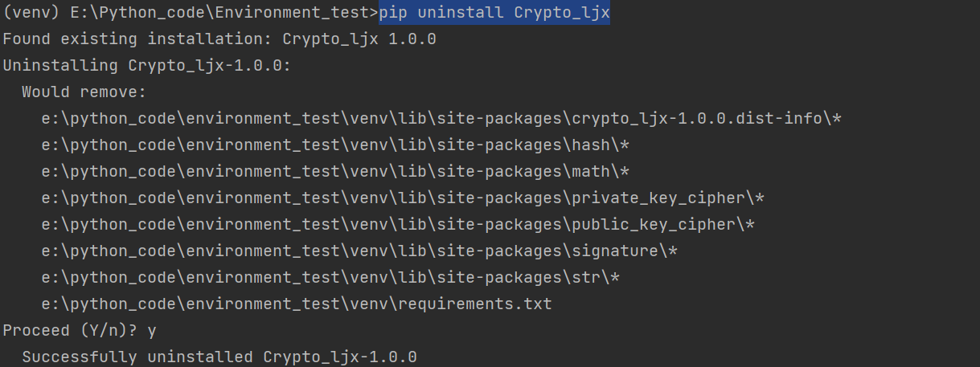980x367 pixels.
Task: Click 'Crypto_ljx-1.0.0' in the final success line
Action: [x=340, y=357]
